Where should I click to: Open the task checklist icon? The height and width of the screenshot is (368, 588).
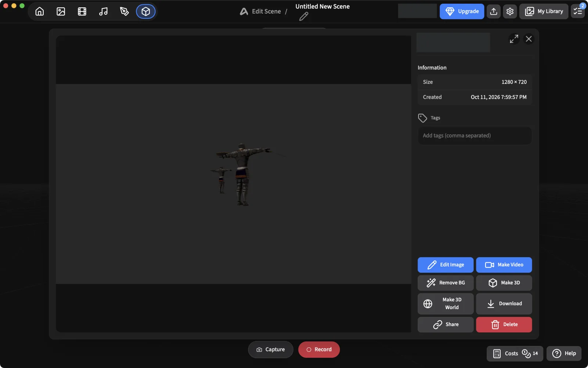click(x=578, y=11)
